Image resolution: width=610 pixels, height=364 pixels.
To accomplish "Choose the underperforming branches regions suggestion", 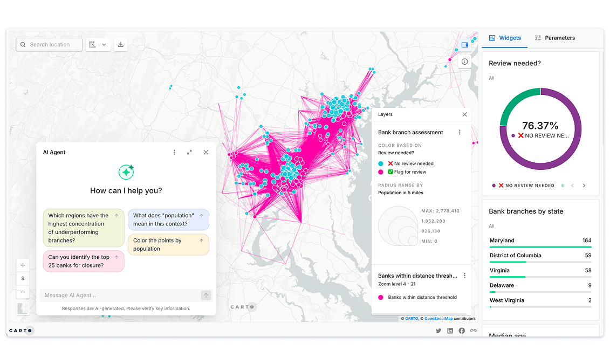I will [84, 228].
